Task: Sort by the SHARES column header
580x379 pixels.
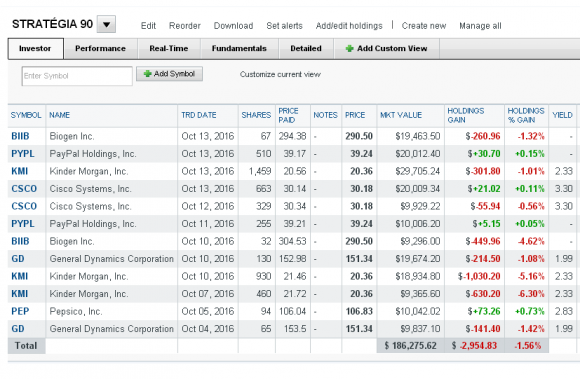Action: pyautogui.click(x=256, y=115)
